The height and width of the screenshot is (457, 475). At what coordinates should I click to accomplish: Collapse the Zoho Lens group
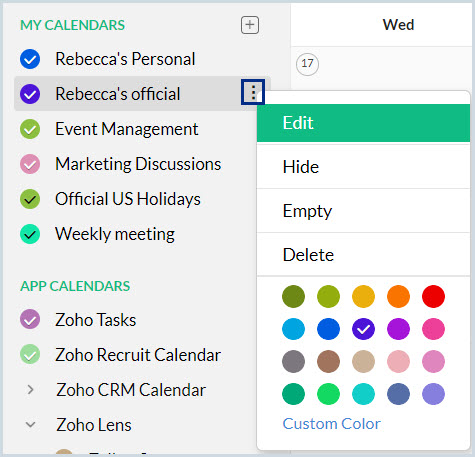[30, 425]
